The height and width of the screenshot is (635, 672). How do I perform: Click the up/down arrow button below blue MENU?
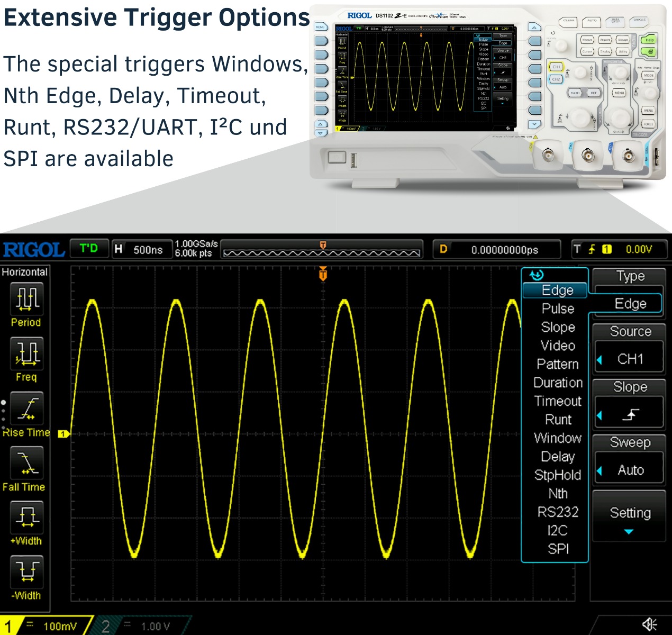(x=321, y=128)
